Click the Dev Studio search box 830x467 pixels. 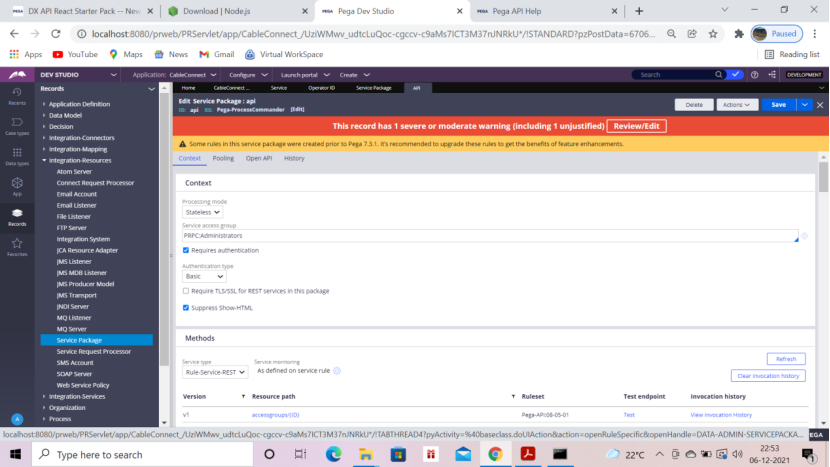pos(675,75)
